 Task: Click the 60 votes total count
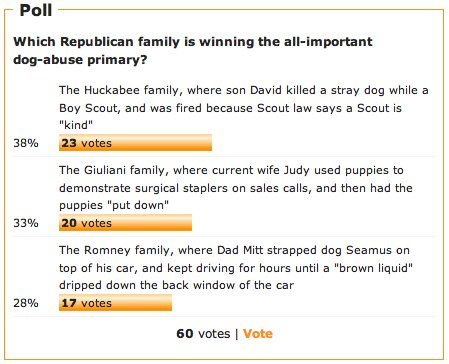click(203, 334)
